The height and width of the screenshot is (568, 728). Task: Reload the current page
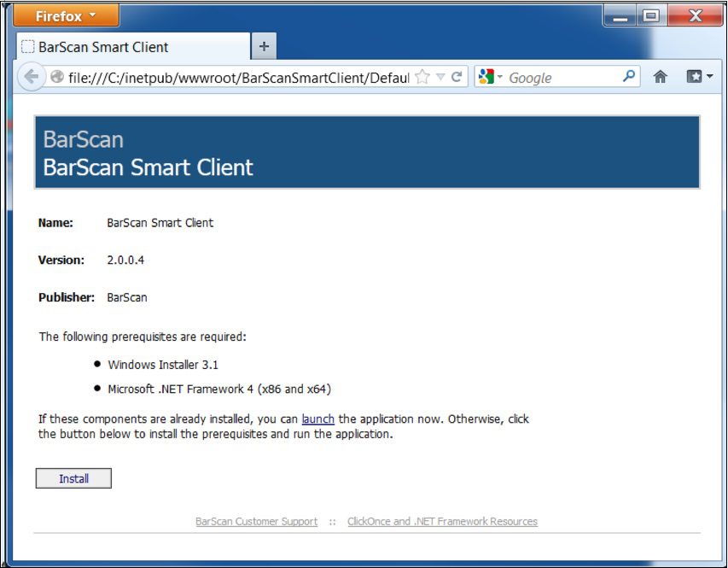coord(457,77)
